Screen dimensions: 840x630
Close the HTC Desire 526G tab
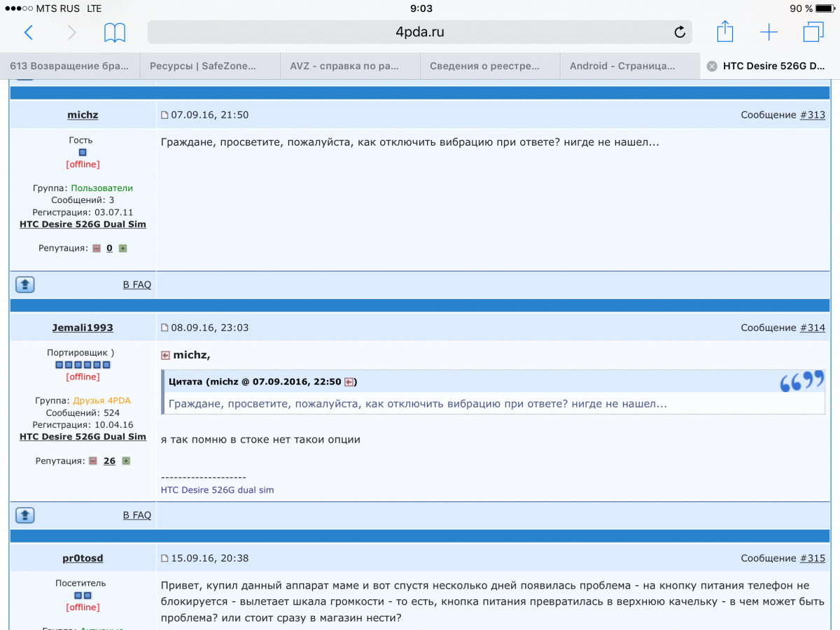(x=712, y=66)
